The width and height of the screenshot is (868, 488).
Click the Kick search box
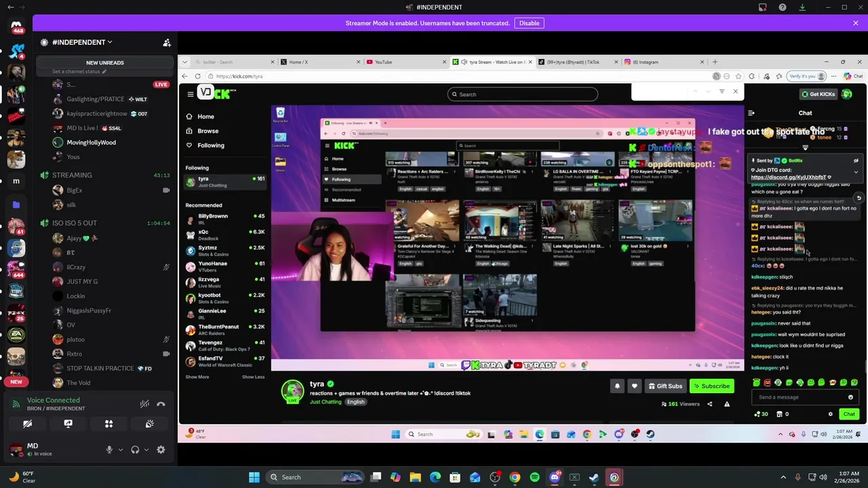523,94
